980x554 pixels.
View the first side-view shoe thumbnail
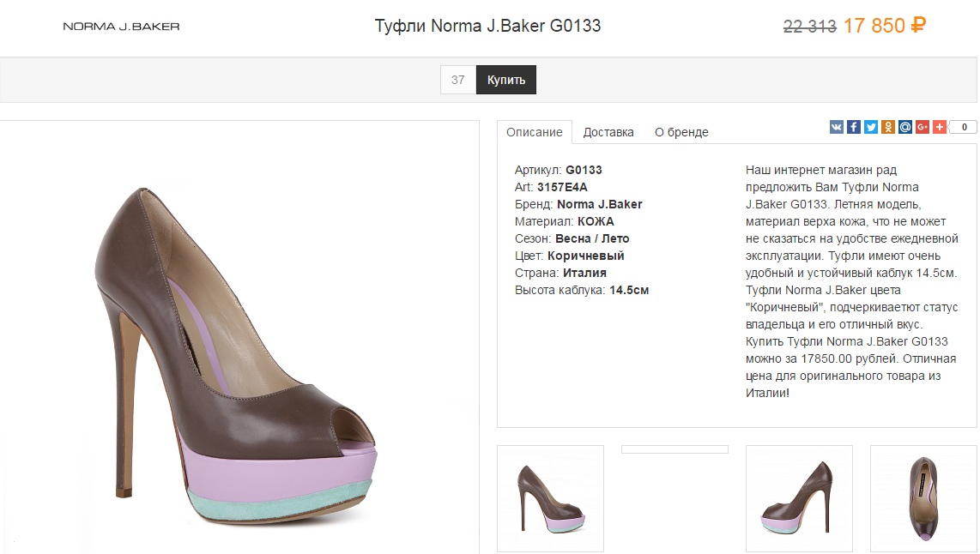[x=551, y=498]
